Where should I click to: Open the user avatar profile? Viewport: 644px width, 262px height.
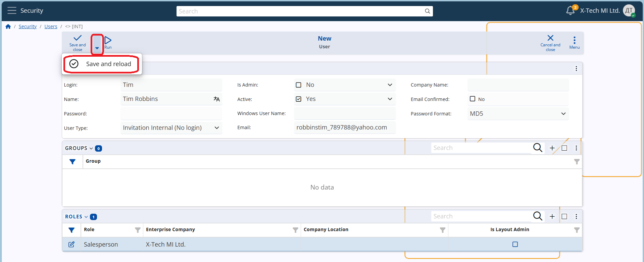(629, 10)
